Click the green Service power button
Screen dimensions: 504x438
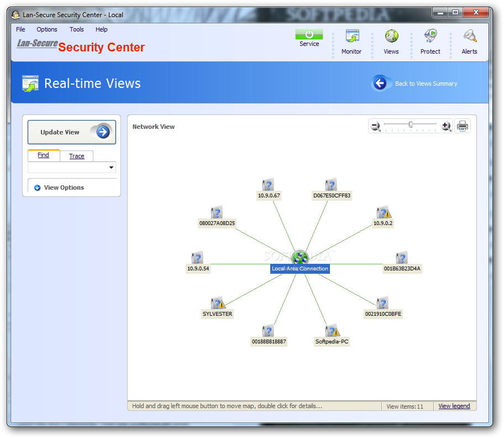pyautogui.click(x=309, y=34)
